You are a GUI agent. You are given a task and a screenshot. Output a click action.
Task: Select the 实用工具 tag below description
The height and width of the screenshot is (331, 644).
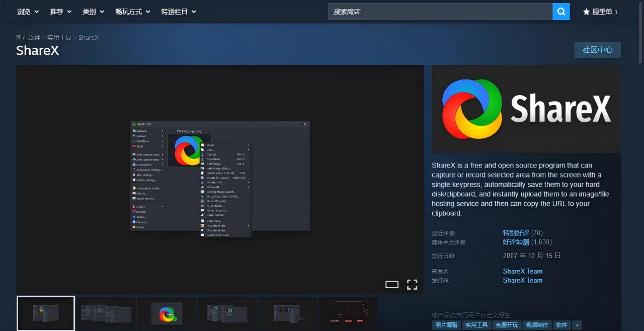[x=476, y=325]
